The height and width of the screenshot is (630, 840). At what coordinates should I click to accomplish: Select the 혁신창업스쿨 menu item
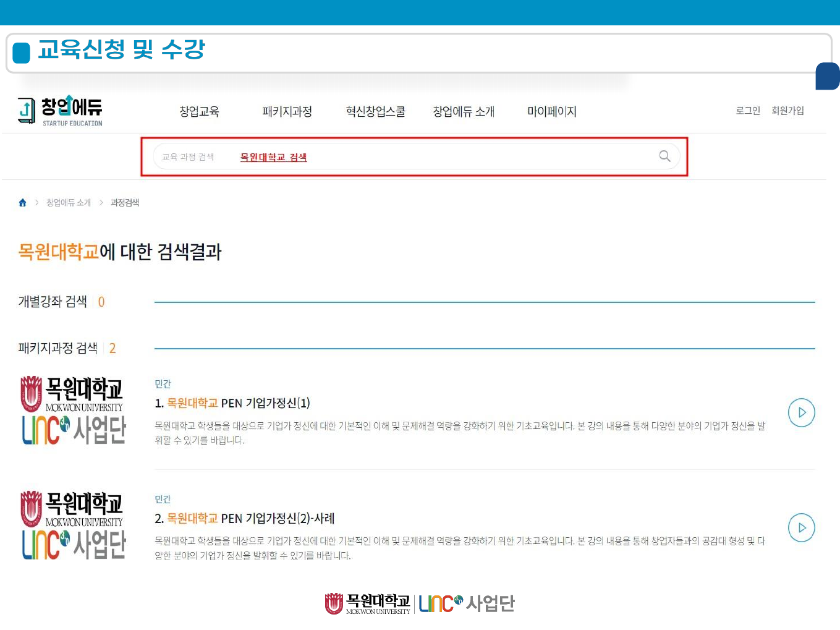coord(375,112)
